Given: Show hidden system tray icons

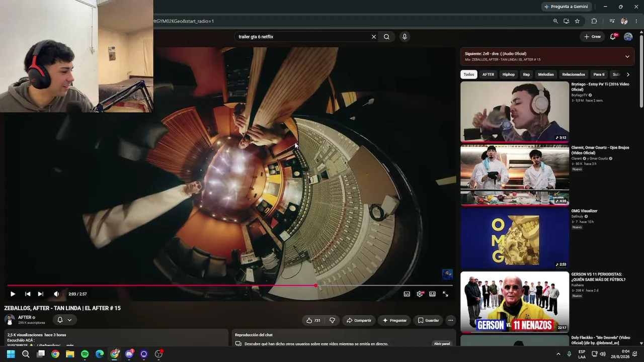Looking at the screenshot, I should (x=558, y=354).
